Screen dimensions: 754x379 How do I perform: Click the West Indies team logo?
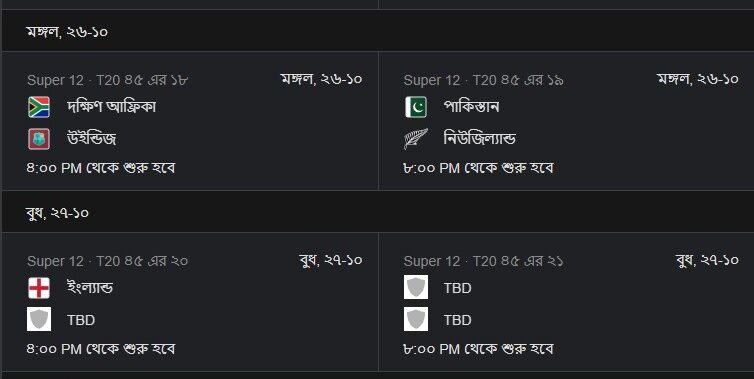pyautogui.click(x=38, y=139)
